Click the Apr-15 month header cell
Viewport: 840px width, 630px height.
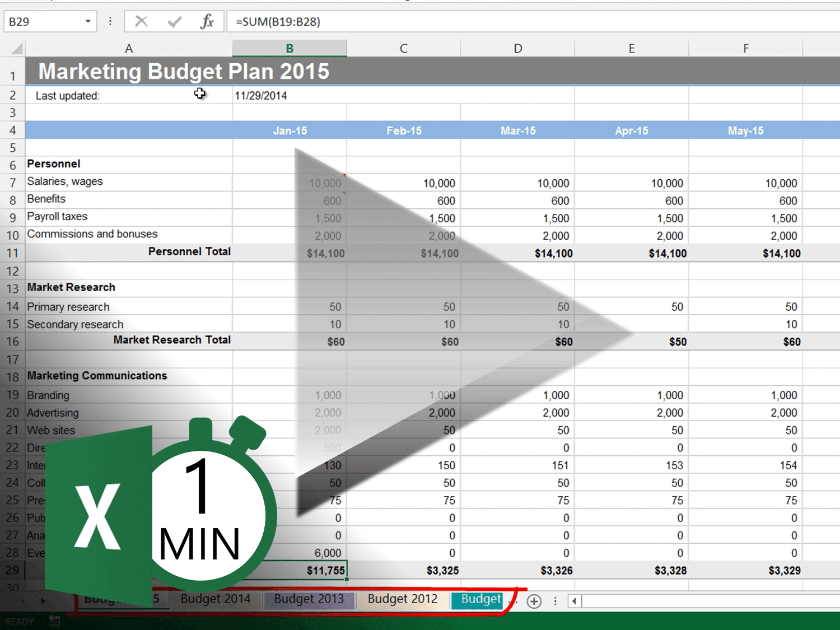click(632, 130)
